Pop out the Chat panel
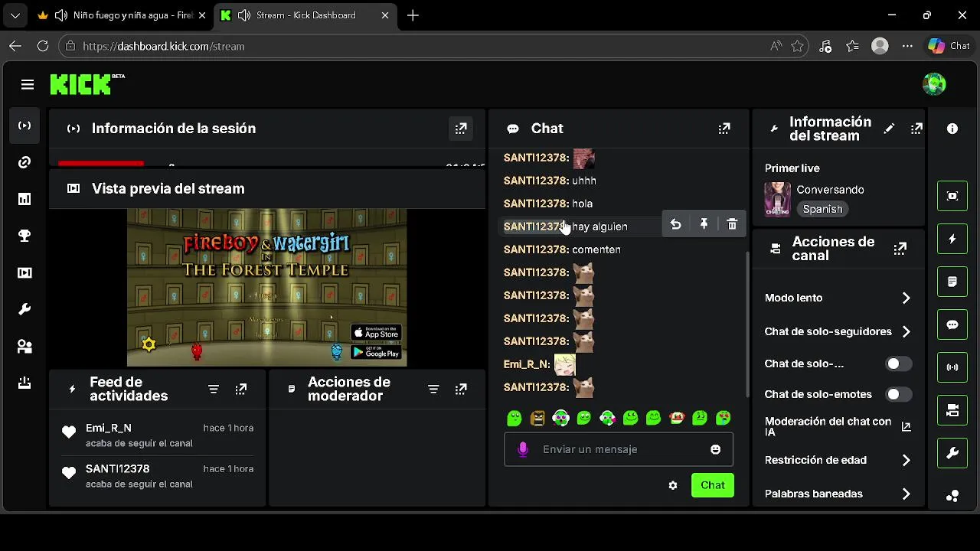Screen dimensions: 980x551 point(724,129)
